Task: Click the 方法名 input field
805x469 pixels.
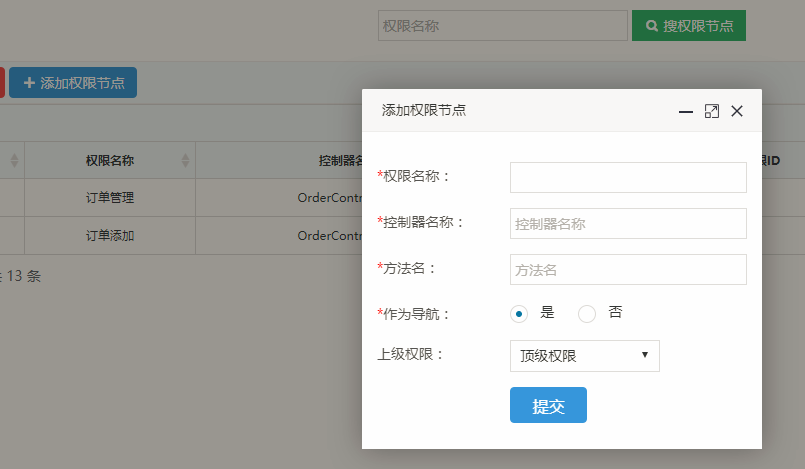Action: (628, 270)
